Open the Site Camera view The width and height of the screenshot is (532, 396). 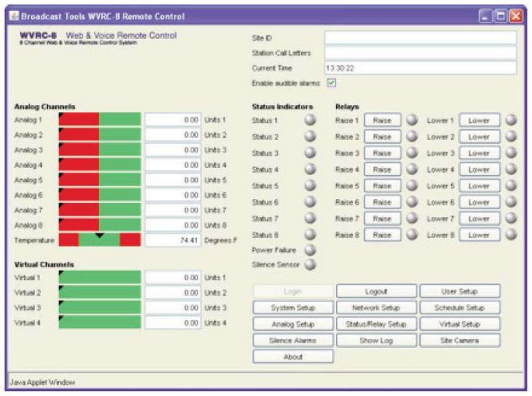[x=460, y=340]
